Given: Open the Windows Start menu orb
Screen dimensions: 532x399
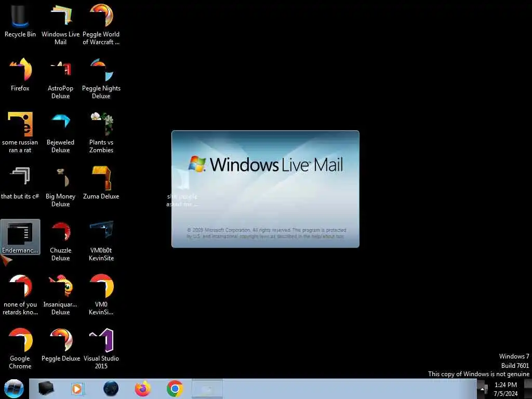Looking at the screenshot, I should pyautogui.click(x=14, y=389).
